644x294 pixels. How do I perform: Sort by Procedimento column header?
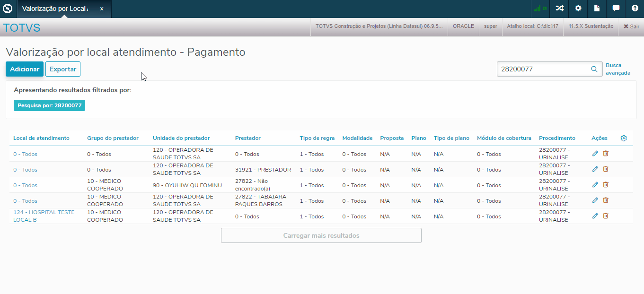pos(557,138)
